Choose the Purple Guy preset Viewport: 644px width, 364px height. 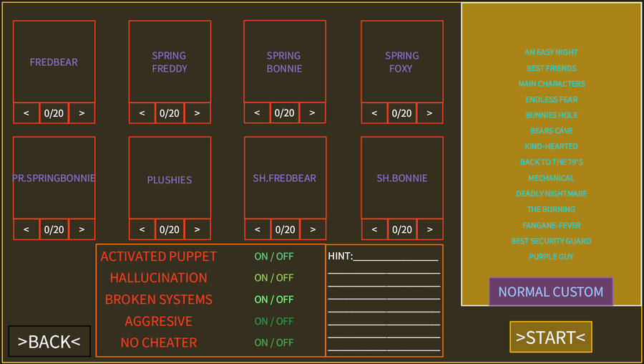551,257
